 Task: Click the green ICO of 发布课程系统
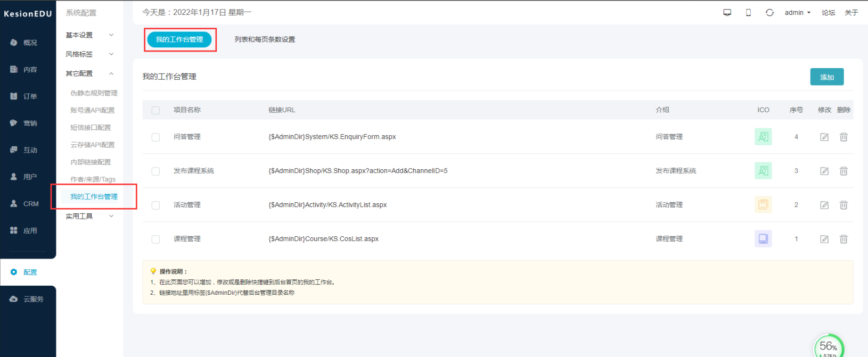763,171
